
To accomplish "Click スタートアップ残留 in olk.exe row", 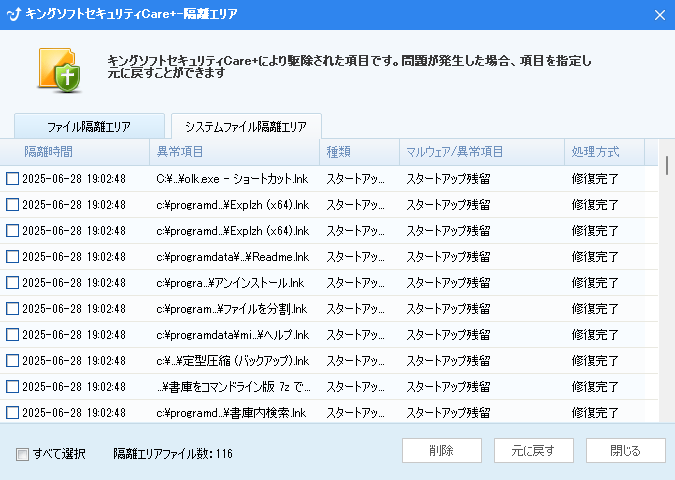I will pos(448,179).
